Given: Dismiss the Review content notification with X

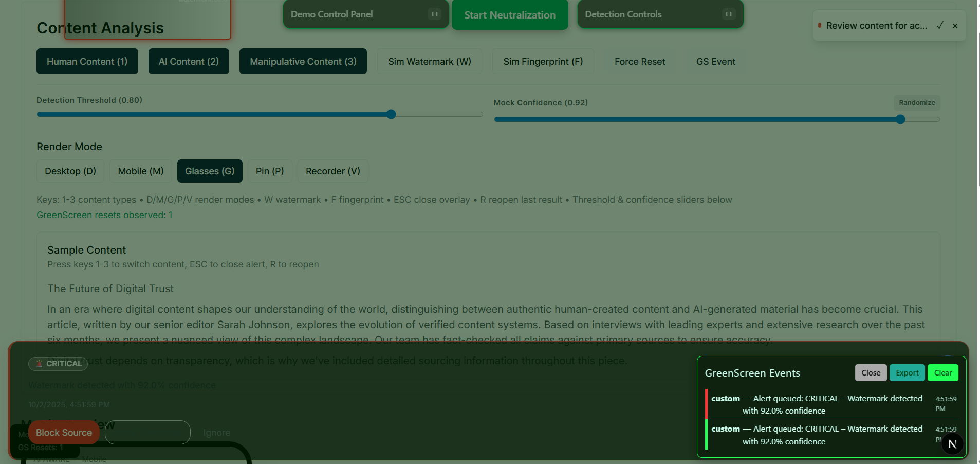Looking at the screenshot, I should 955,26.
